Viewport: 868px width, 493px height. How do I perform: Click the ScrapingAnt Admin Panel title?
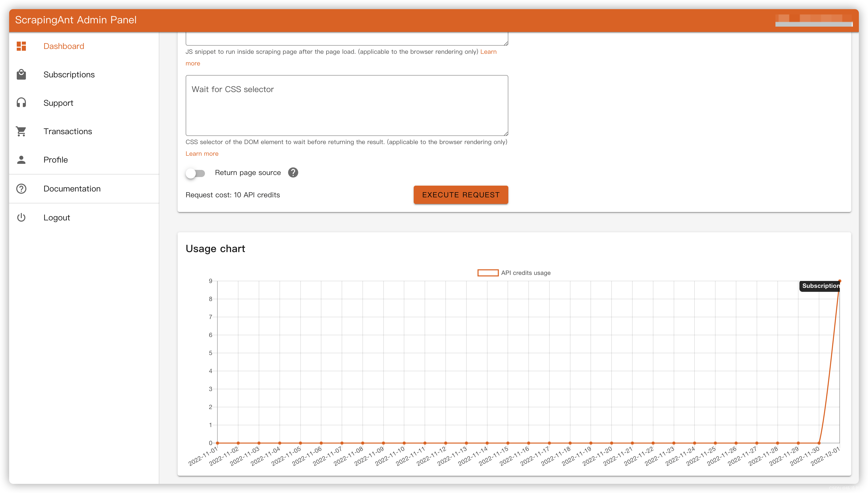click(76, 20)
